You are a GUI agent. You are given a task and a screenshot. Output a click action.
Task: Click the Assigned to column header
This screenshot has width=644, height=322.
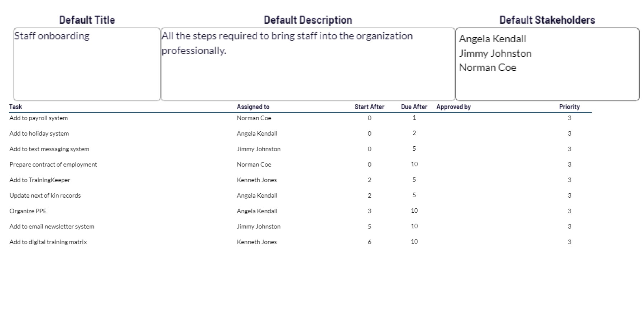click(253, 107)
